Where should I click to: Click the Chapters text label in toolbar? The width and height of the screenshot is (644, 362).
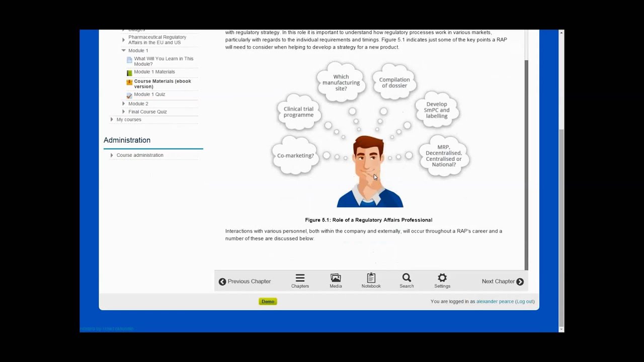[x=300, y=286]
